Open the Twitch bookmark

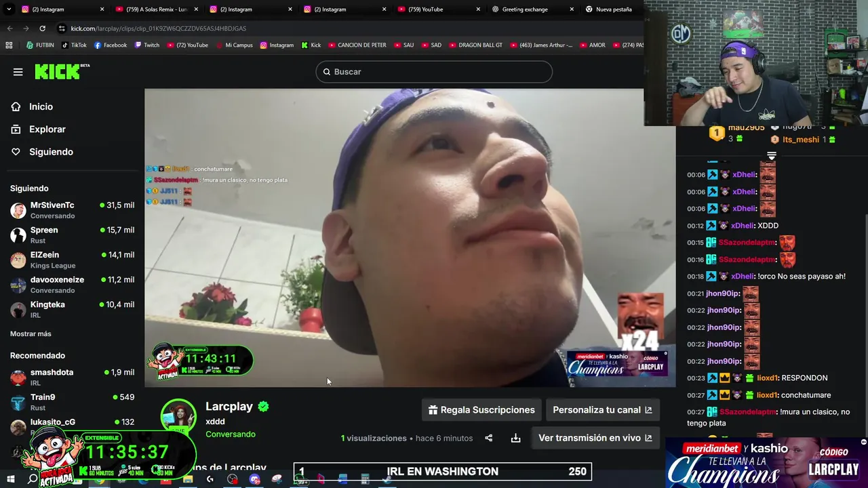coord(147,45)
